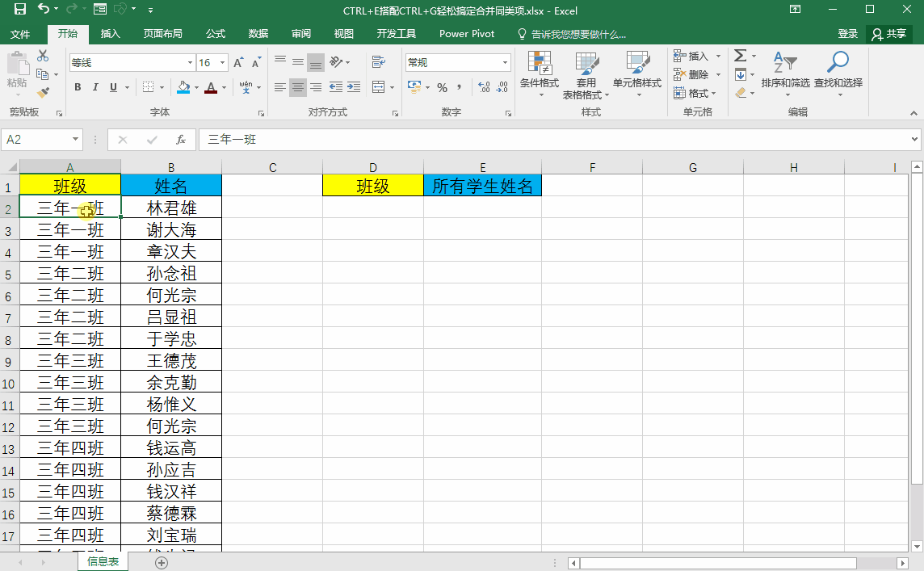Toggle Italic formatting
The height and width of the screenshot is (571, 924).
point(95,87)
